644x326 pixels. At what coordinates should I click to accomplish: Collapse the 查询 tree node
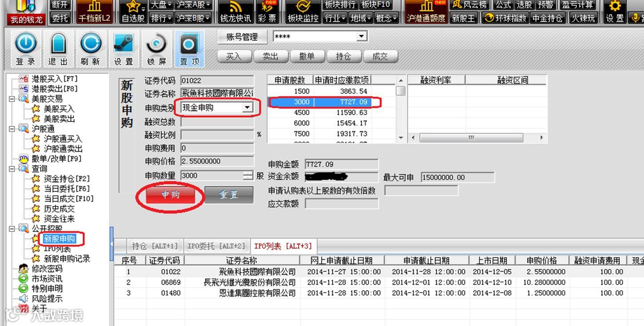(x=12, y=169)
